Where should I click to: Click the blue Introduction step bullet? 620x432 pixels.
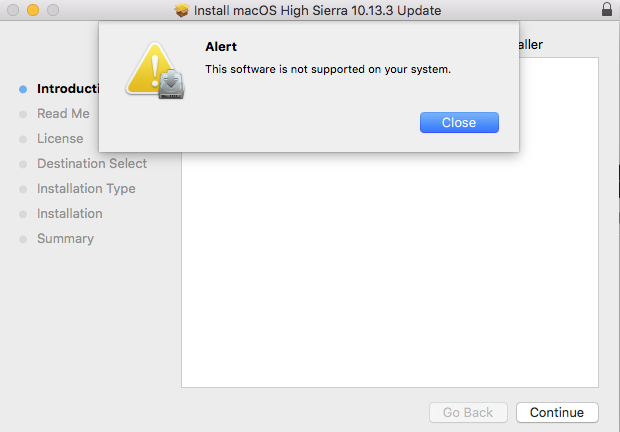[23, 89]
